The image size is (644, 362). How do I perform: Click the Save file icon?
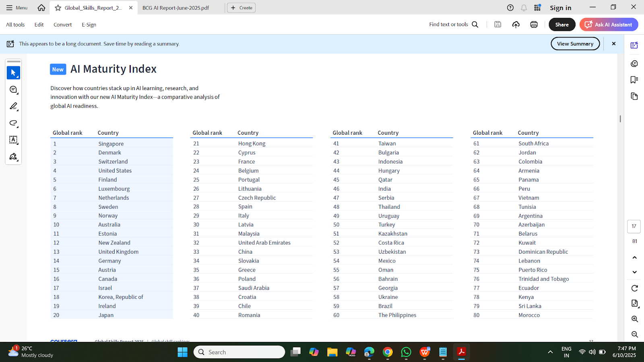[498, 25]
